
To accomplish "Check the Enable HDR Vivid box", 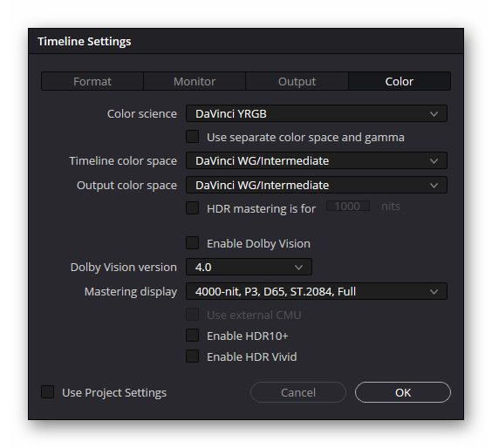I will 192,356.
